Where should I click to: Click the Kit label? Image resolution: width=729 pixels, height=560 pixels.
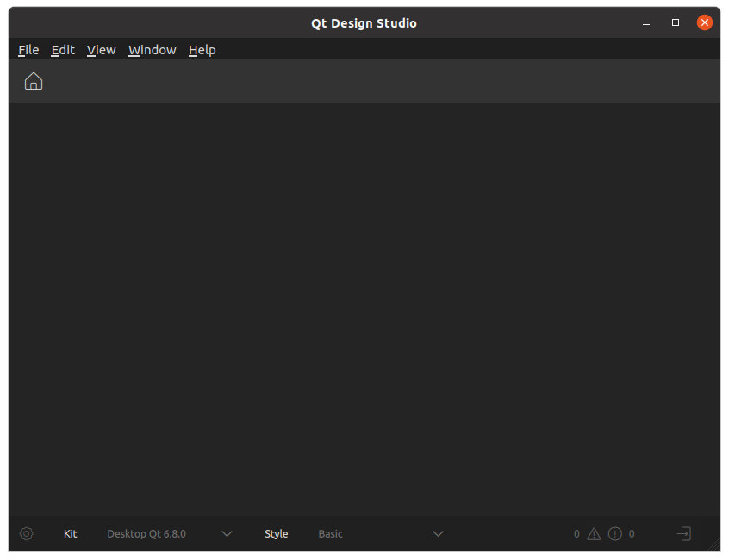pyautogui.click(x=70, y=534)
